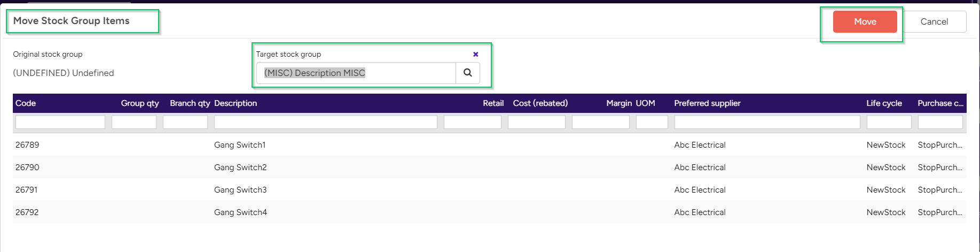Click the Gang Switch2 description cell
The height and width of the screenshot is (252, 980).
click(x=240, y=167)
